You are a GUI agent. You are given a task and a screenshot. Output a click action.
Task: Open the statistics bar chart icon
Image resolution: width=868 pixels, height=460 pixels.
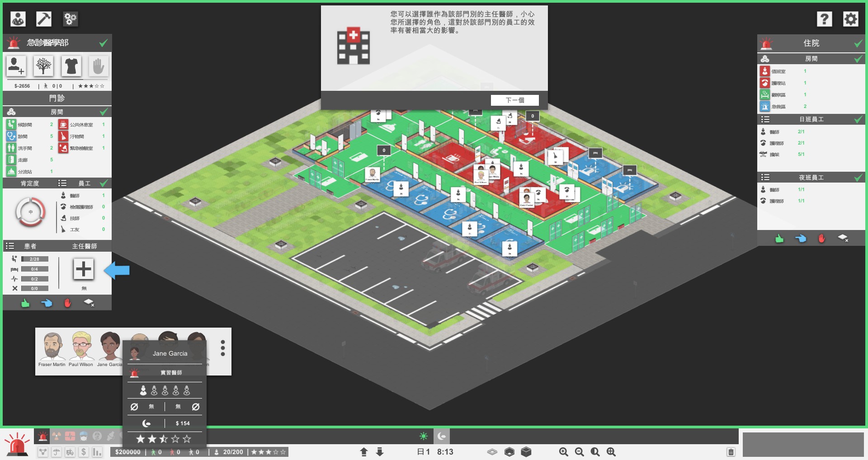[x=97, y=452]
